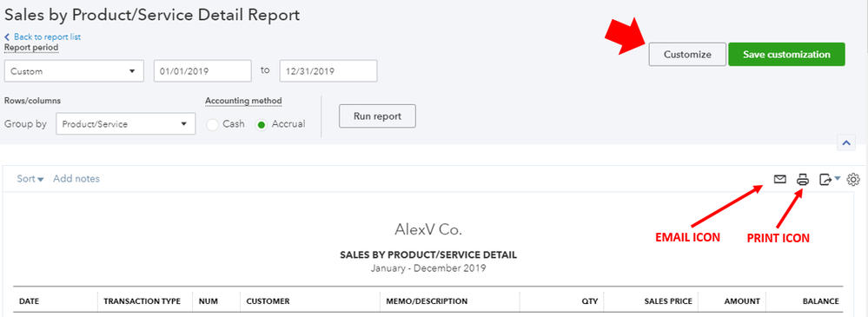Click the end date field 12/31/2019

pyautogui.click(x=328, y=71)
